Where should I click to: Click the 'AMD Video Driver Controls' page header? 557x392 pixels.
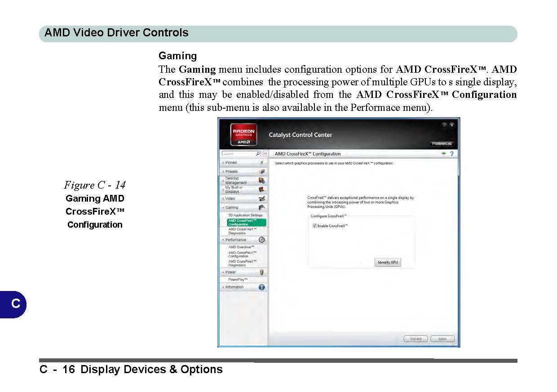pyautogui.click(x=116, y=33)
